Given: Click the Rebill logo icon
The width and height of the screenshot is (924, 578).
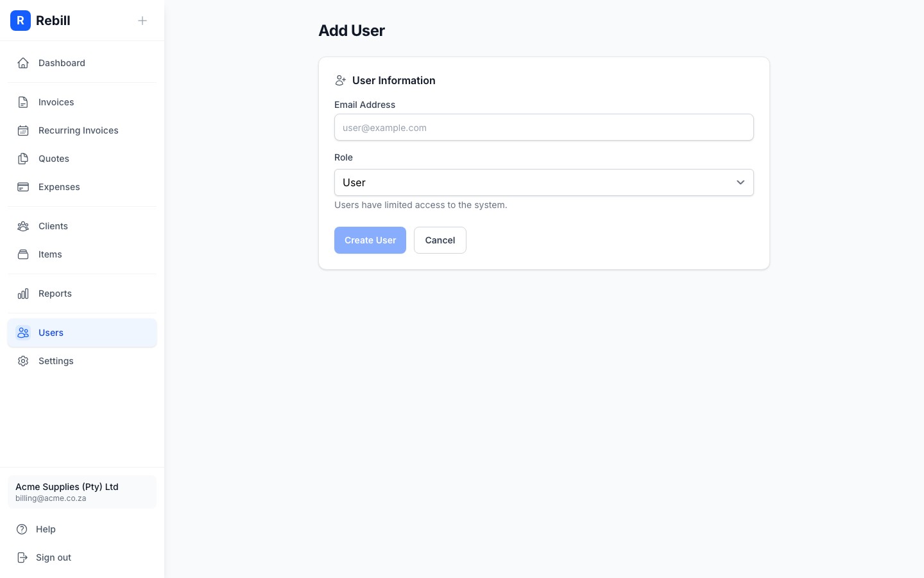Looking at the screenshot, I should click(21, 21).
